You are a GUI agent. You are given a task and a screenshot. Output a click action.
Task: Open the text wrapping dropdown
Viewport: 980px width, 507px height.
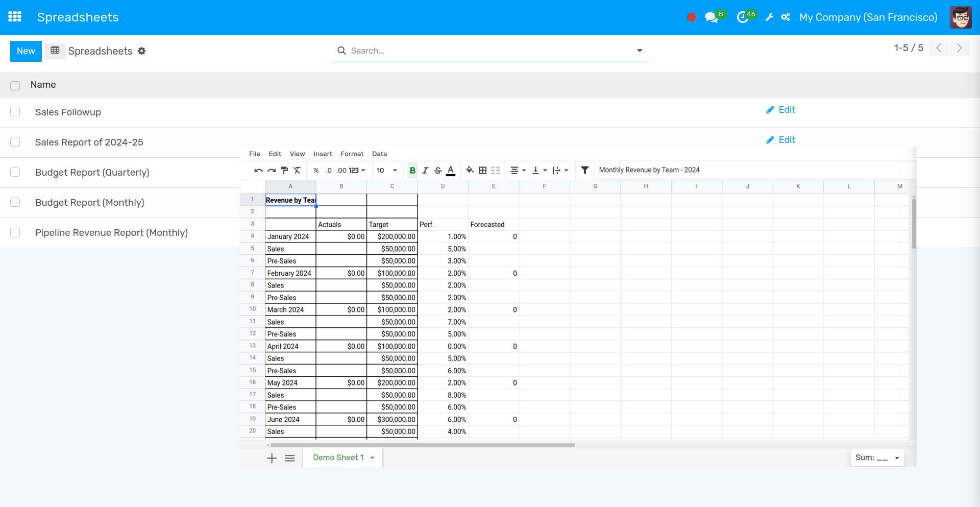point(560,171)
